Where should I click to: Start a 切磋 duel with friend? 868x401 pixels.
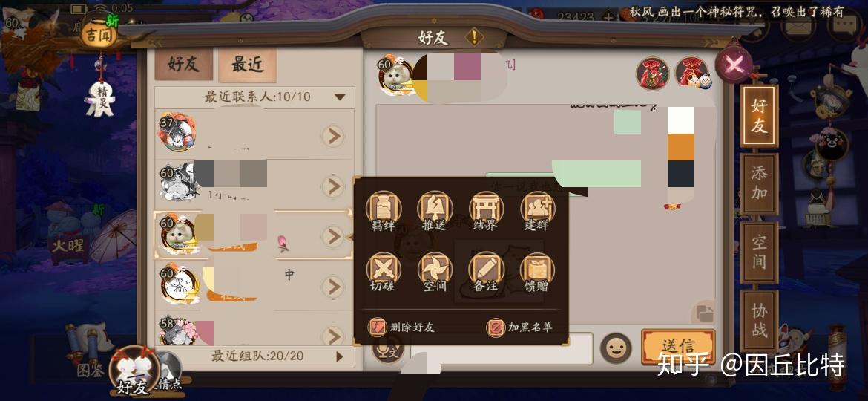coord(383,272)
